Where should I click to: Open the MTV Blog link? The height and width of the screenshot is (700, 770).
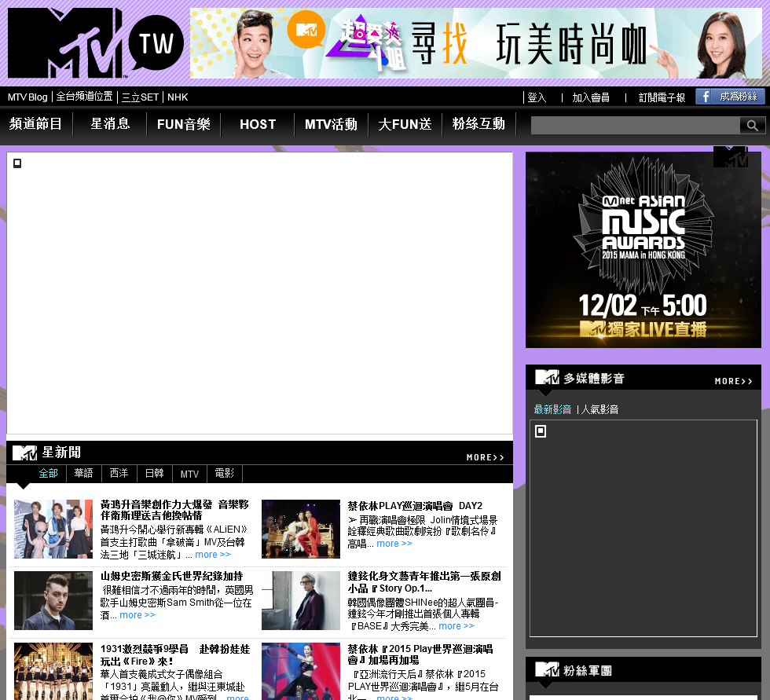pos(27,97)
